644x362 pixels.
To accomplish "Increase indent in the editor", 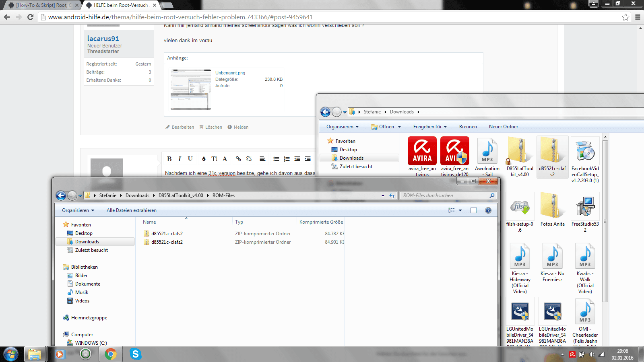I will [x=308, y=159].
